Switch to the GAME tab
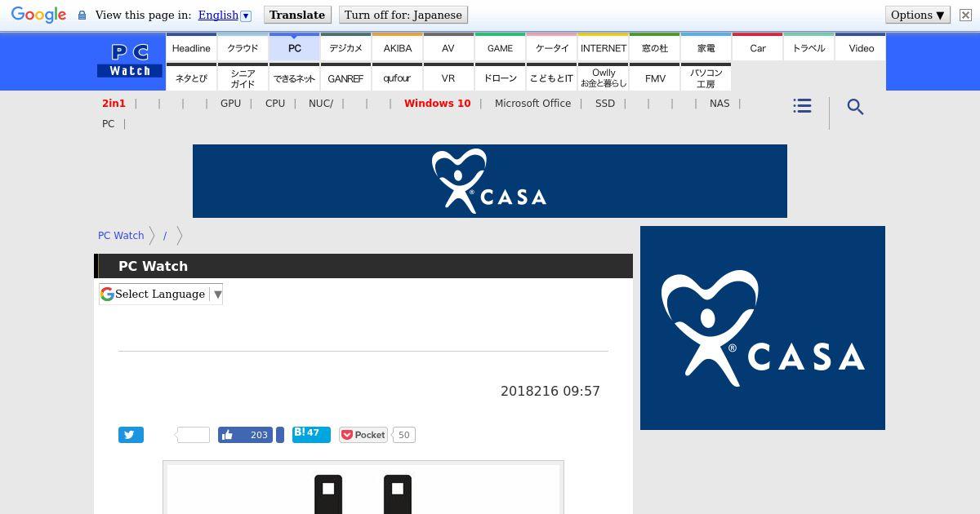This screenshot has width=980, height=514. pos(500,48)
